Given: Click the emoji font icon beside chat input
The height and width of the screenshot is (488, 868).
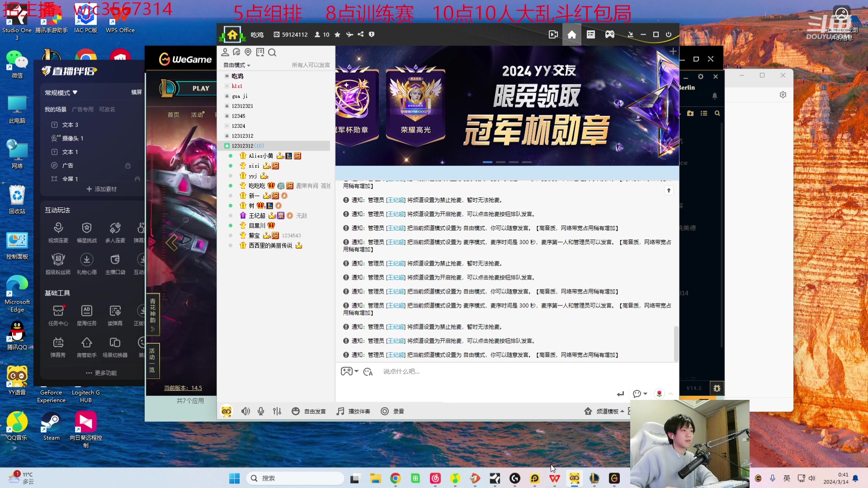Looking at the screenshot, I should (x=368, y=371).
